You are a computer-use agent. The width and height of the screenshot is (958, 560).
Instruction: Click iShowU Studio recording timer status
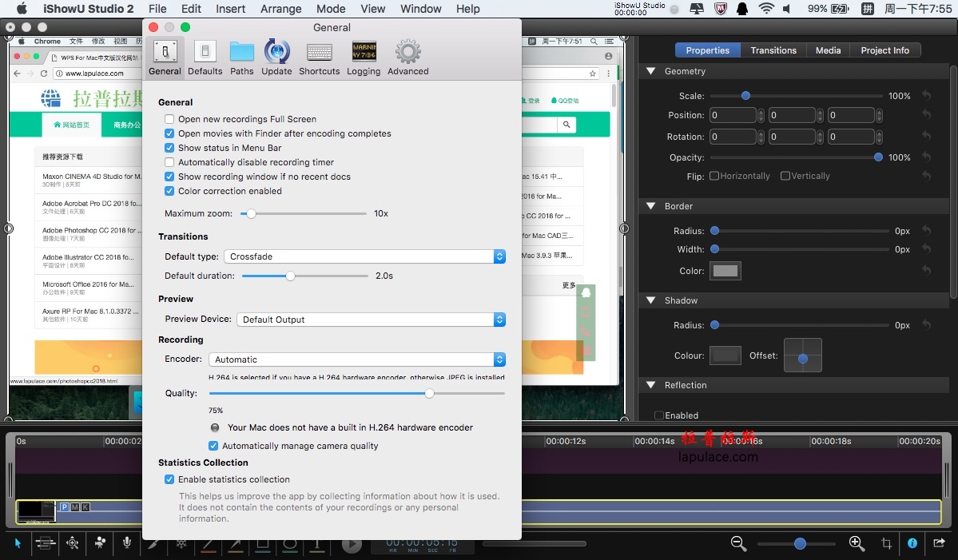pos(646,9)
